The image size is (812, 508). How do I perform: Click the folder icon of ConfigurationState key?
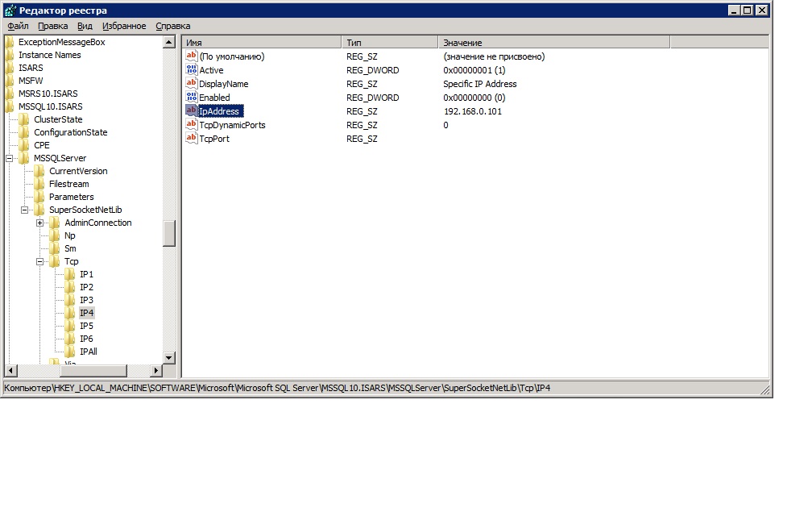click(24, 132)
